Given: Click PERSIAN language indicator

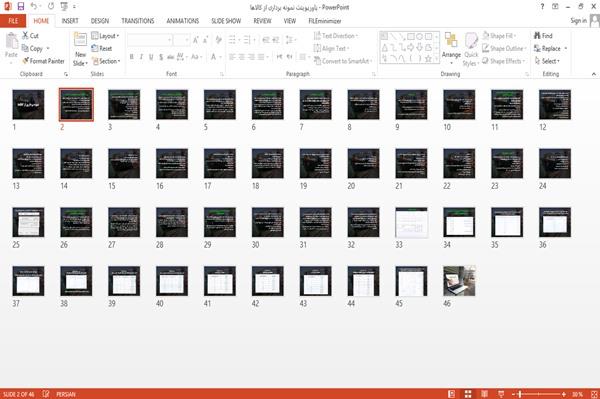Looking at the screenshot, I should pos(66,394).
